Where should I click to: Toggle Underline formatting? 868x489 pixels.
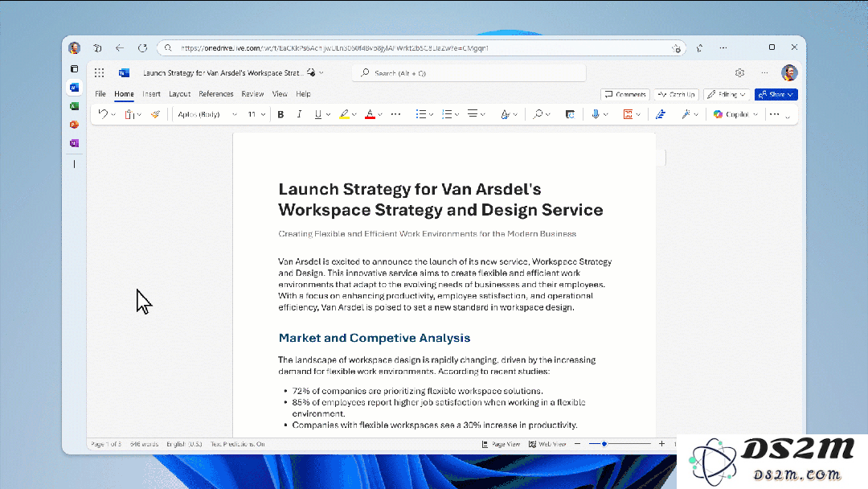(x=317, y=114)
